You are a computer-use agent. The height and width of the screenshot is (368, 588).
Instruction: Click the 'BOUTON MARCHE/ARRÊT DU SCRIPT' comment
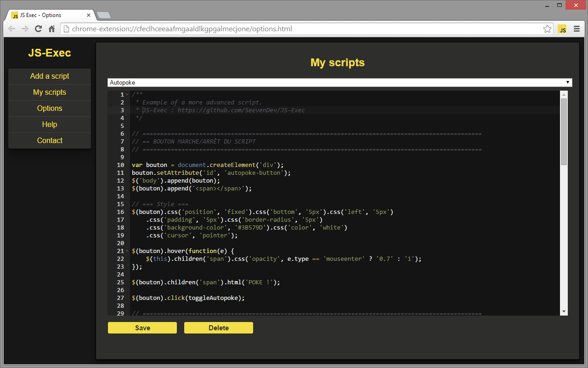pos(204,142)
